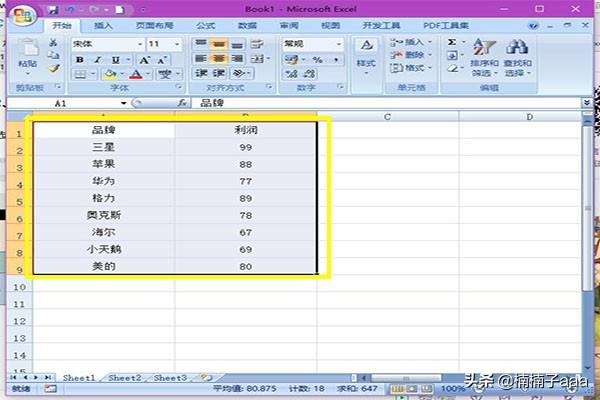
Task: Switch to the 数据 ribbon tab
Action: tap(247, 26)
